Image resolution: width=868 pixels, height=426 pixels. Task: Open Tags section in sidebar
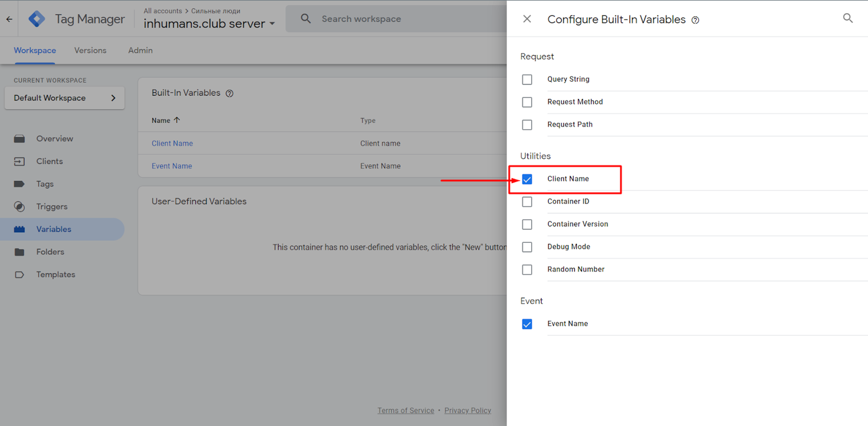(x=45, y=184)
